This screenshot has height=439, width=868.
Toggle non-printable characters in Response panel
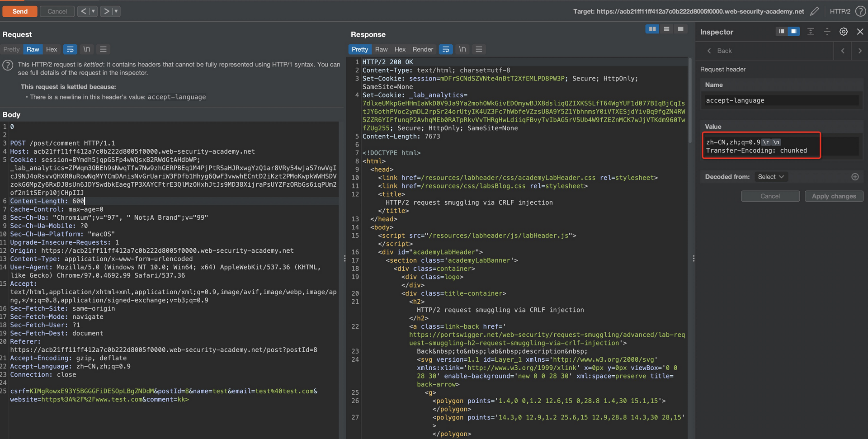click(x=462, y=49)
